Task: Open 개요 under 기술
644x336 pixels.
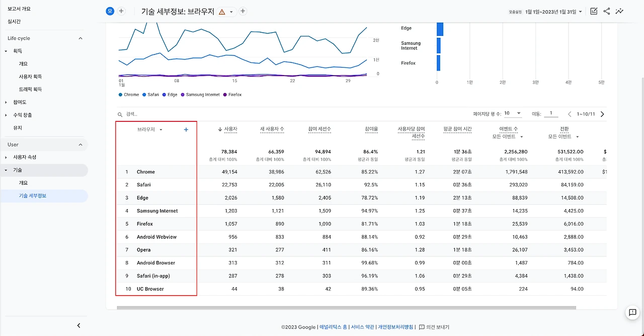Action: click(x=23, y=183)
